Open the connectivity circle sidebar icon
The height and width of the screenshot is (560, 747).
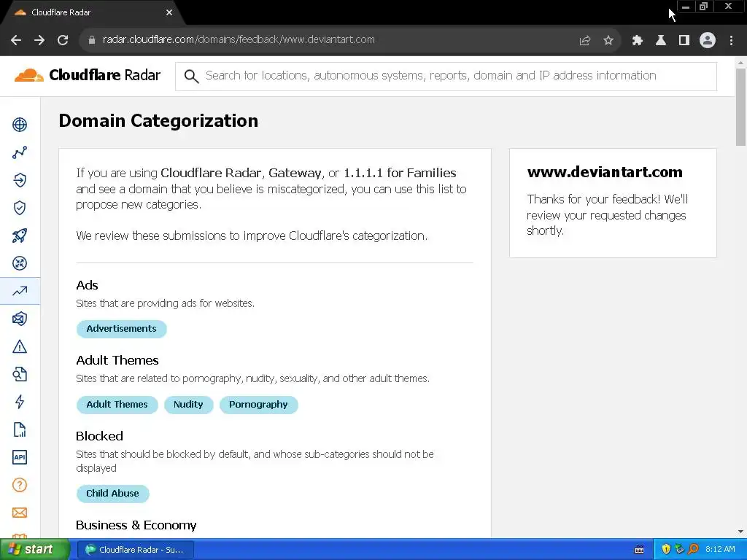coord(20,263)
